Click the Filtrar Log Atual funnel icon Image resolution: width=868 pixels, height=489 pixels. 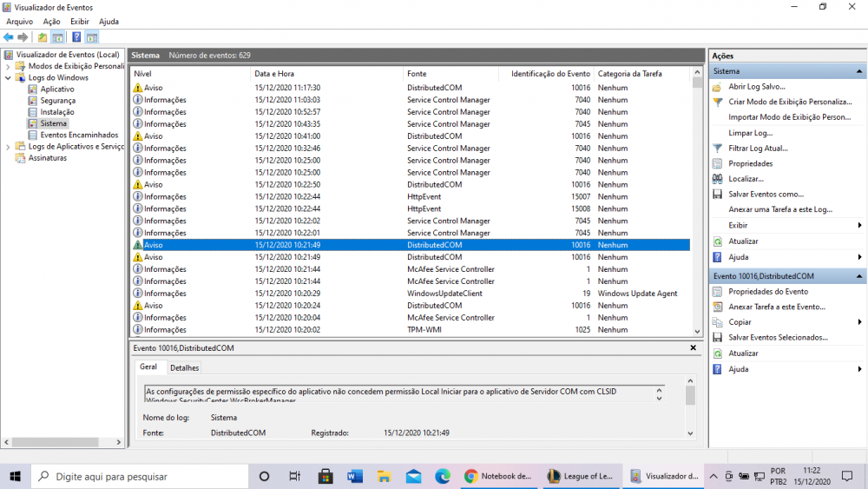coord(717,149)
